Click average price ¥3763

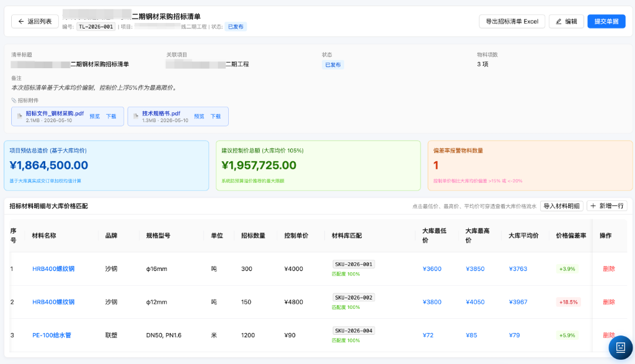518,269
